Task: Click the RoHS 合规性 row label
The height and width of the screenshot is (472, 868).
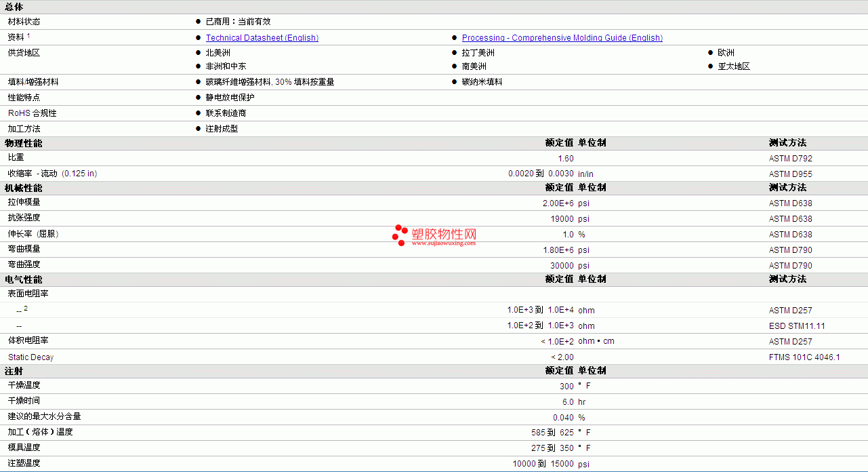Action: click(x=32, y=113)
